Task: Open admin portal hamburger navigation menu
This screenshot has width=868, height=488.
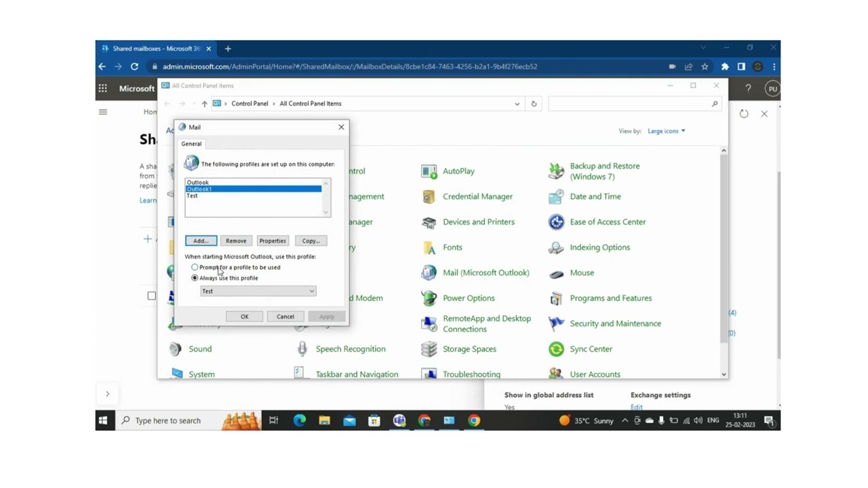Action: pyautogui.click(x=103, y=112)
